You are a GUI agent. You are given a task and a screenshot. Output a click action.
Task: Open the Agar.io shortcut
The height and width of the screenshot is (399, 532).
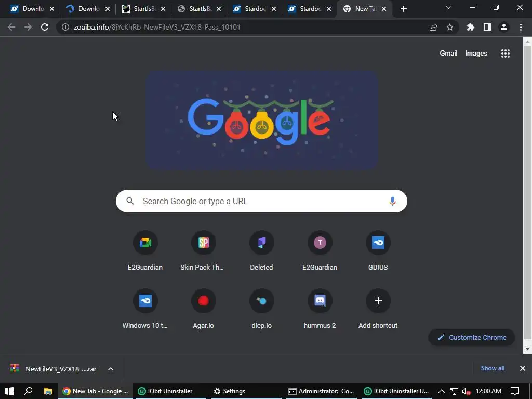coord(203,309)
